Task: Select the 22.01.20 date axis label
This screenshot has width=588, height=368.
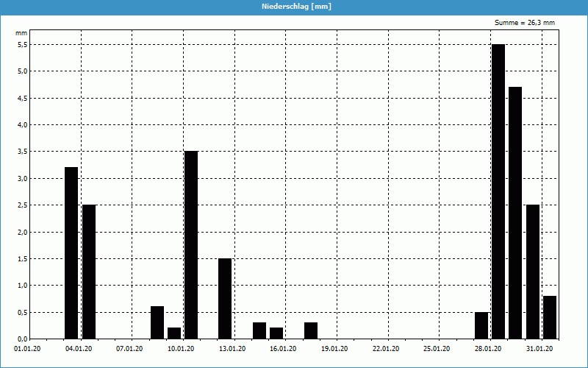Action: [385, 349]
